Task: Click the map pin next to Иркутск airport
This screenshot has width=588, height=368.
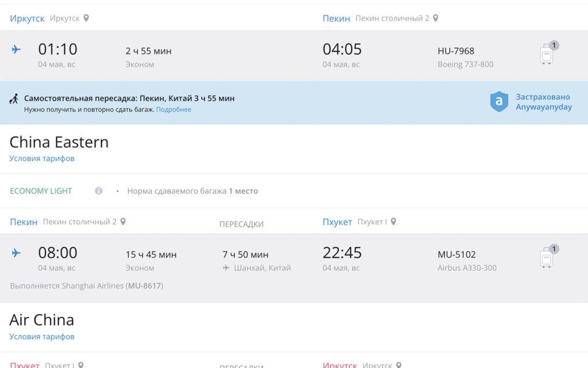Action: pyautogui.click(x=86, y=18)
